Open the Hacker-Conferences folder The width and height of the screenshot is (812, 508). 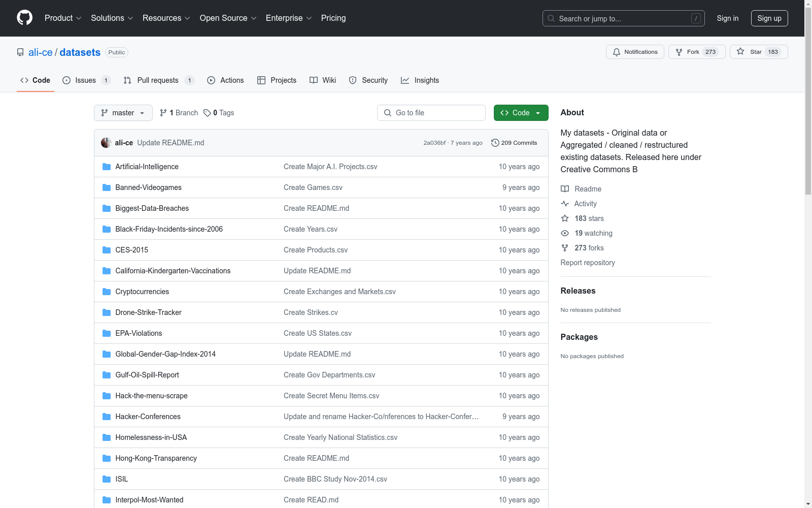click(148, 417)
